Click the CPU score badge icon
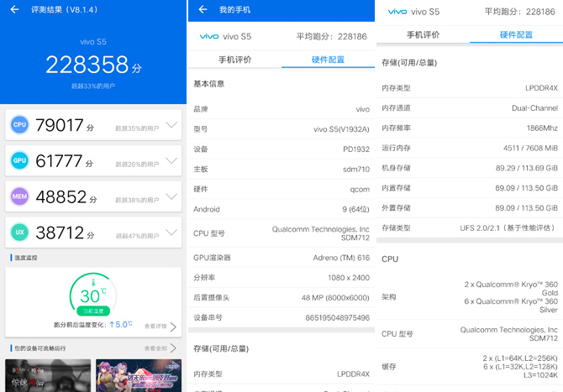This screenshot has width=563, height=392. pos(19,124)
